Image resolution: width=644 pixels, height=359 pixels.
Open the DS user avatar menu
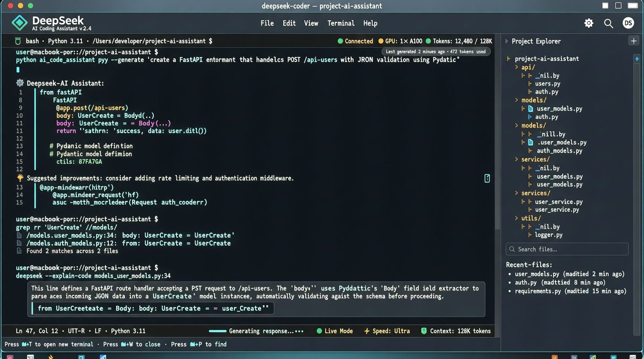pyautogui.click(x=628, y=23)
